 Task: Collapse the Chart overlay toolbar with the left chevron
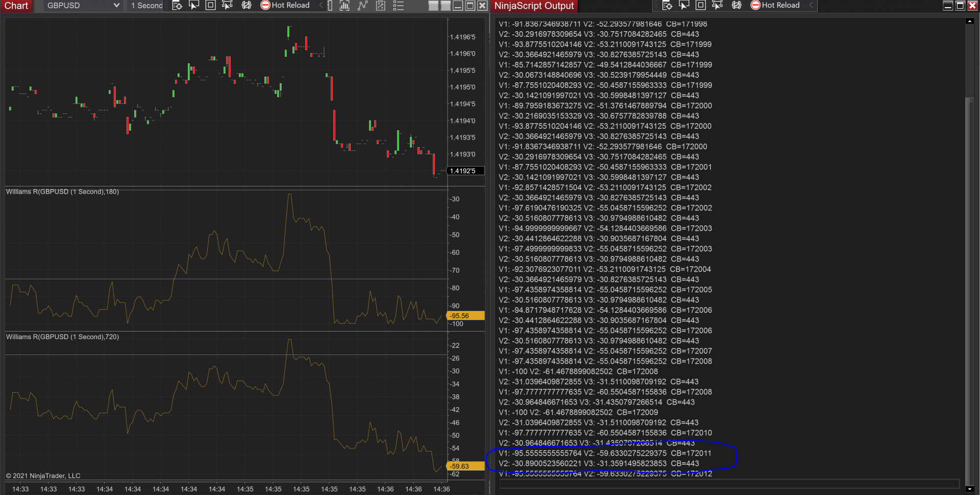click(x=321, y=6)
